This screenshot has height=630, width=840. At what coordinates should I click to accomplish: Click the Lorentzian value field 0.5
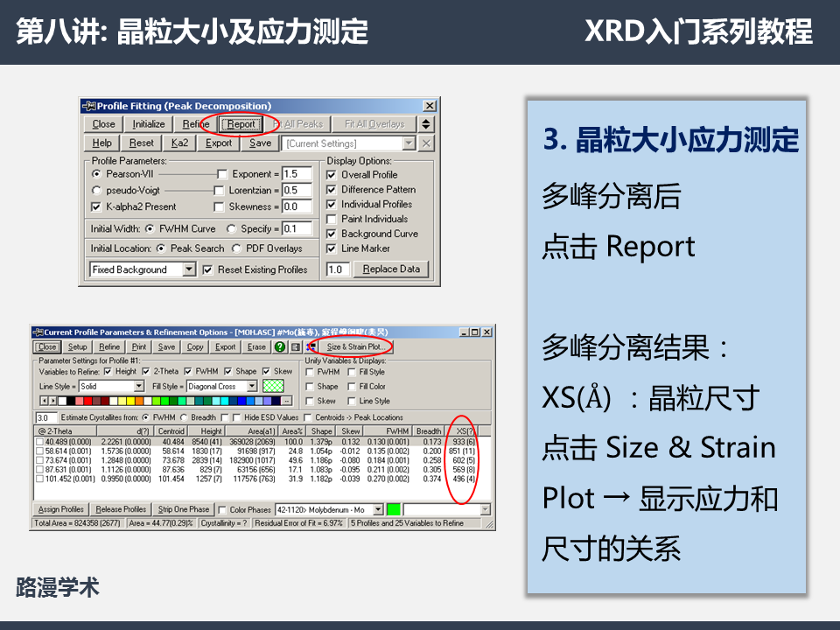click(297, 190)
